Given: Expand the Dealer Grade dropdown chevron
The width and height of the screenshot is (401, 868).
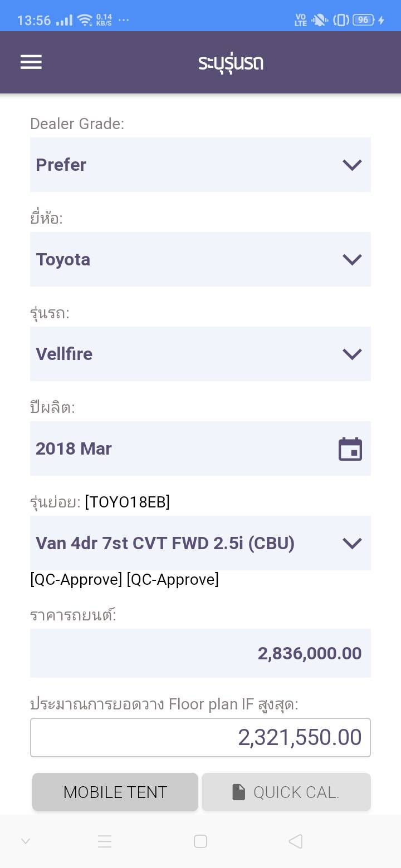Looking at the screenshot, I should click(x=352, y=165).
